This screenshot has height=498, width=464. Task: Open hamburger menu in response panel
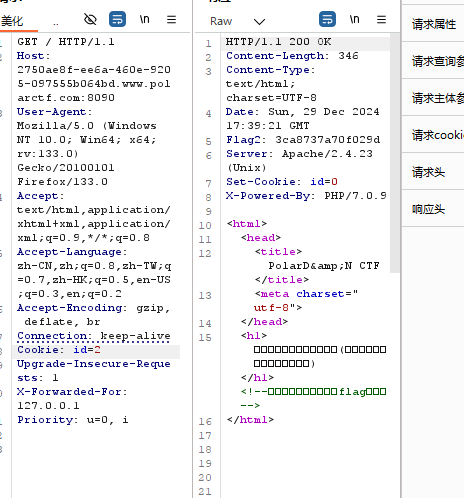381,20
